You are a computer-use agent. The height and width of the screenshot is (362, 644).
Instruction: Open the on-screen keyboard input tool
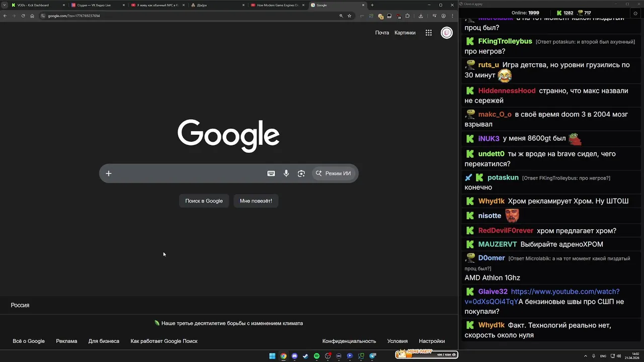pyautogui.click(x=271, y=173)
